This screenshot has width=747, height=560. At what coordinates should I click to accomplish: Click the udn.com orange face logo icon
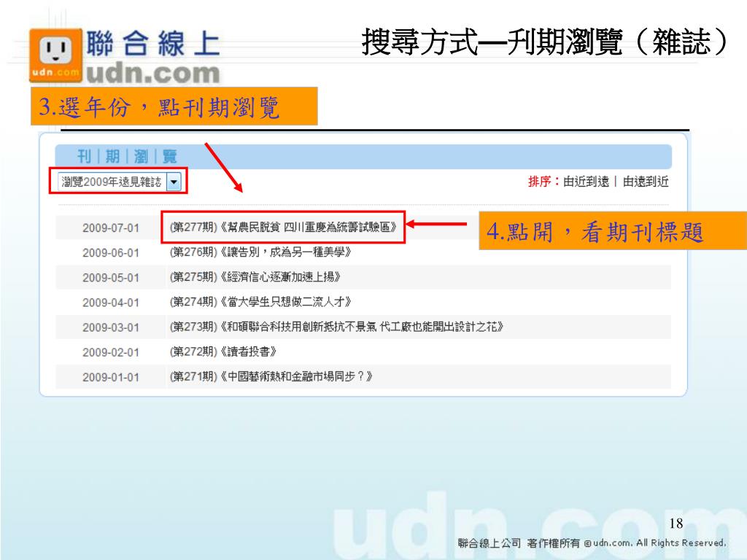pos(55,55)
